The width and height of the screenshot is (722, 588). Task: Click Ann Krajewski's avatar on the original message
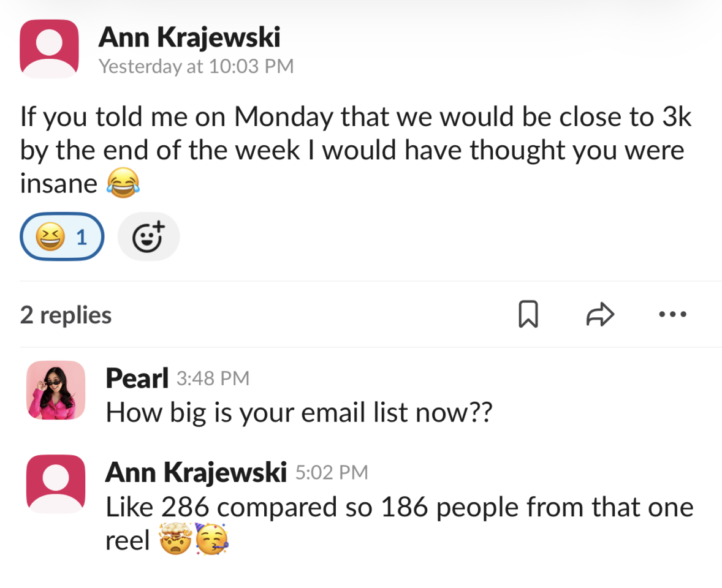pyautogui.click(x=49, y=48)
